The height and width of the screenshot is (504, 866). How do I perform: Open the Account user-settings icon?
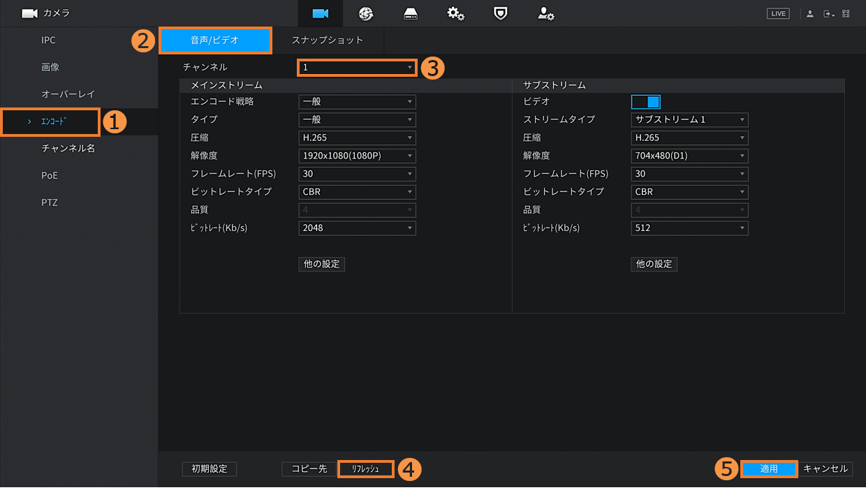545,13
